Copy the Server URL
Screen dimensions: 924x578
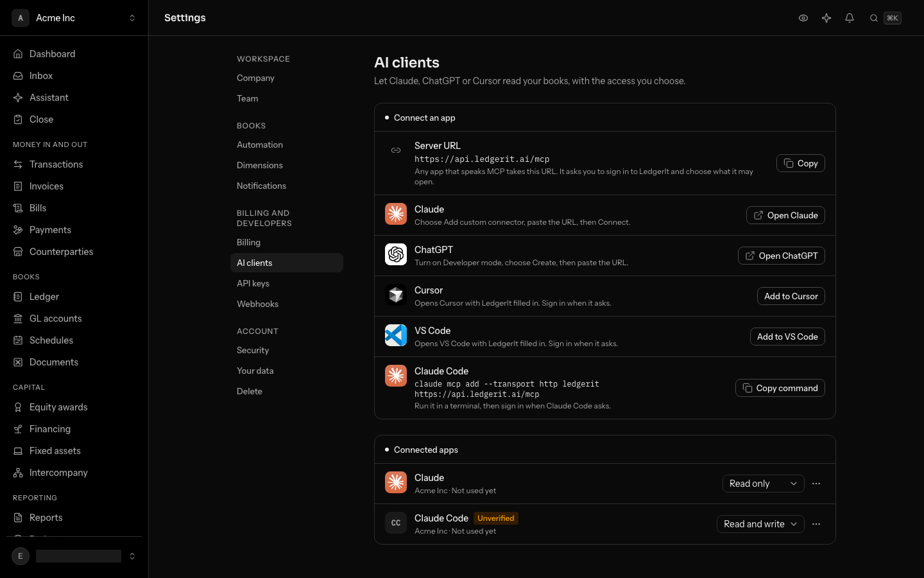(800, 163)
